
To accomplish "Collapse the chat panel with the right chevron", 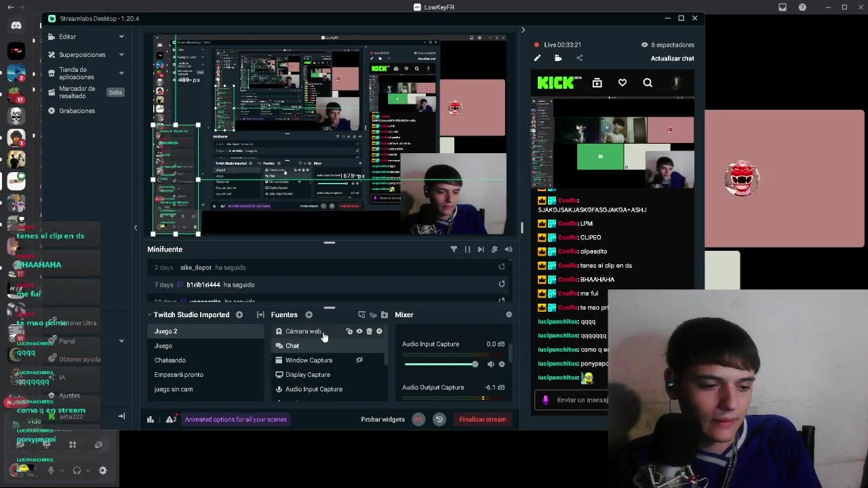I will pyautogui.click(x=523, y=30).
